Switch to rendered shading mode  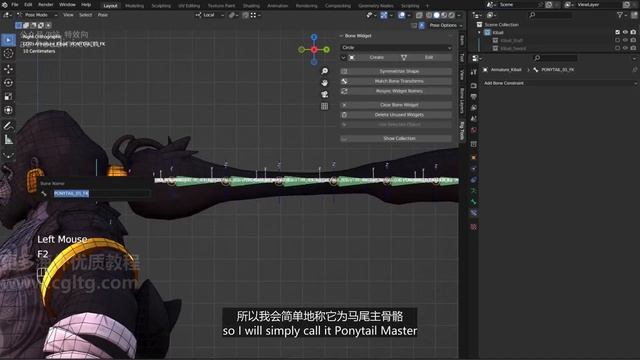coord(452,15)
